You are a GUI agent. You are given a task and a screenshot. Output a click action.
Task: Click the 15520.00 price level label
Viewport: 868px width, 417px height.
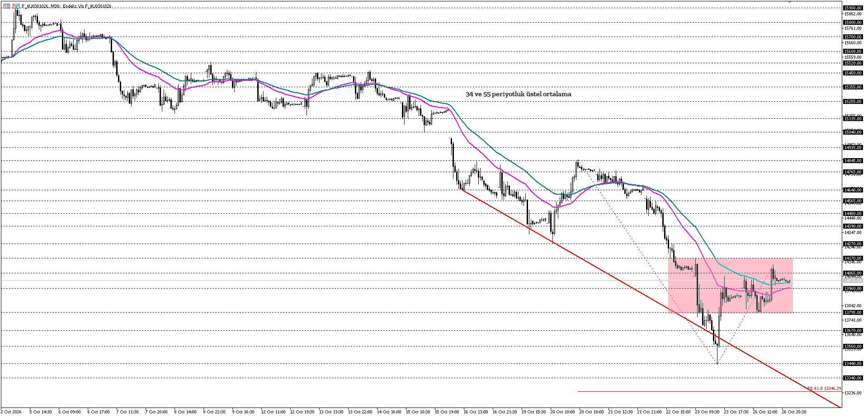tap(853, 63)
